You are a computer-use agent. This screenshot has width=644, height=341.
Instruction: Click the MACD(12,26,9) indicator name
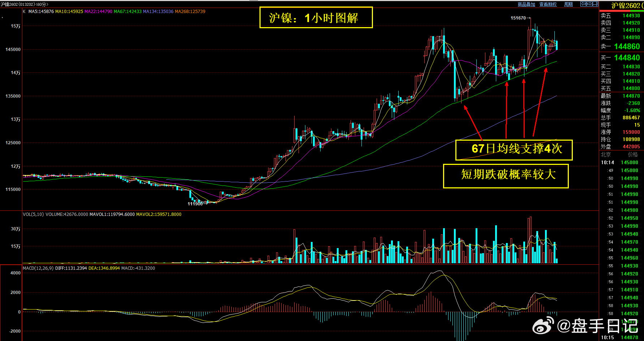(38, 268)
